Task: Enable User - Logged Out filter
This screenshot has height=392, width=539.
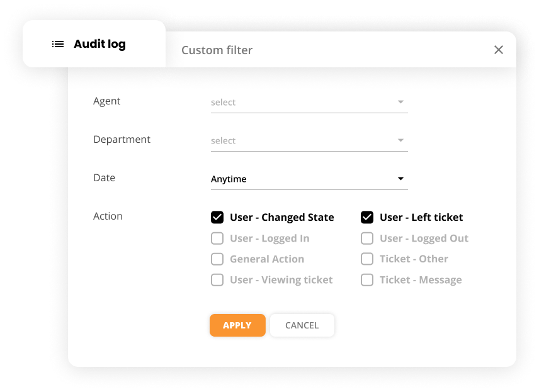Action: click(x=367, y=238)
